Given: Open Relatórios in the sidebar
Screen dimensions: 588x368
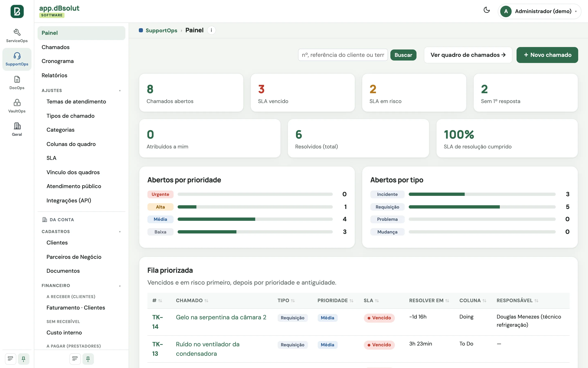Looking at the screenshot, I should click(81, 75).
